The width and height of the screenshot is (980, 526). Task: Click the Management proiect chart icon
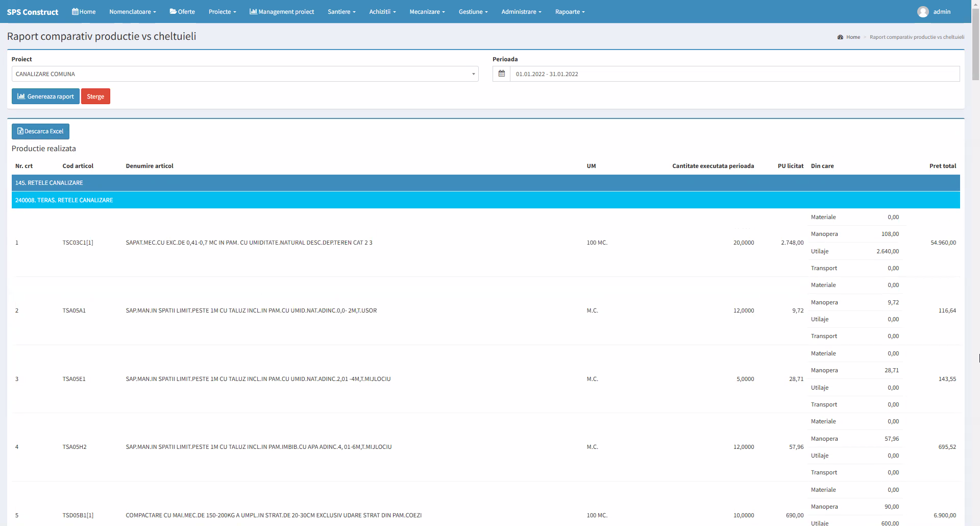pyautogui.click(x=253, y=12)
